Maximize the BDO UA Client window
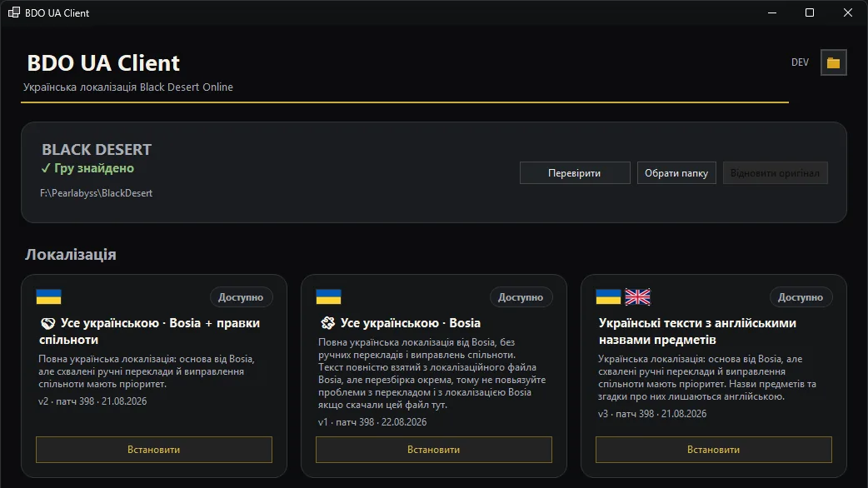The image size is (868, 488). click(810, 12)
